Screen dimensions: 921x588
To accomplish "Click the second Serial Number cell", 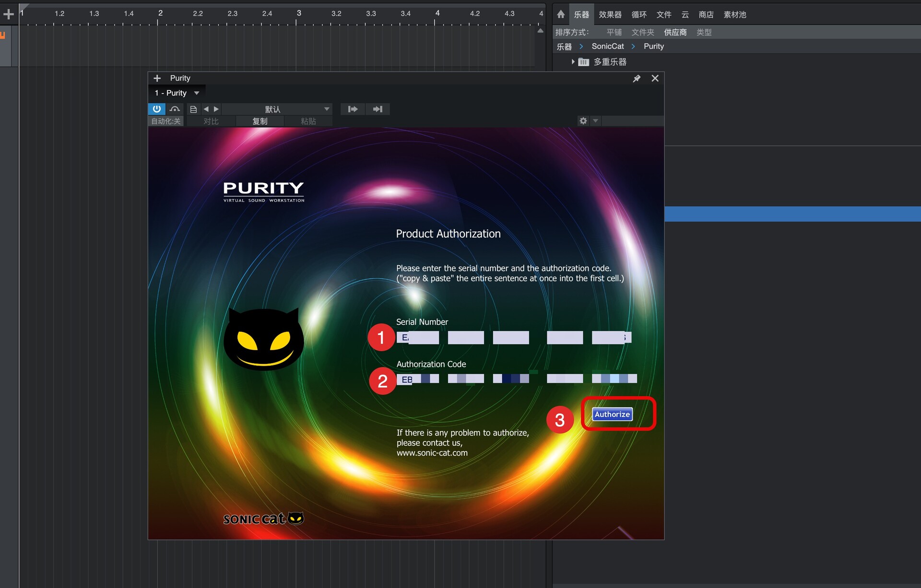I will pyautogui.click(x=466, y=338).
